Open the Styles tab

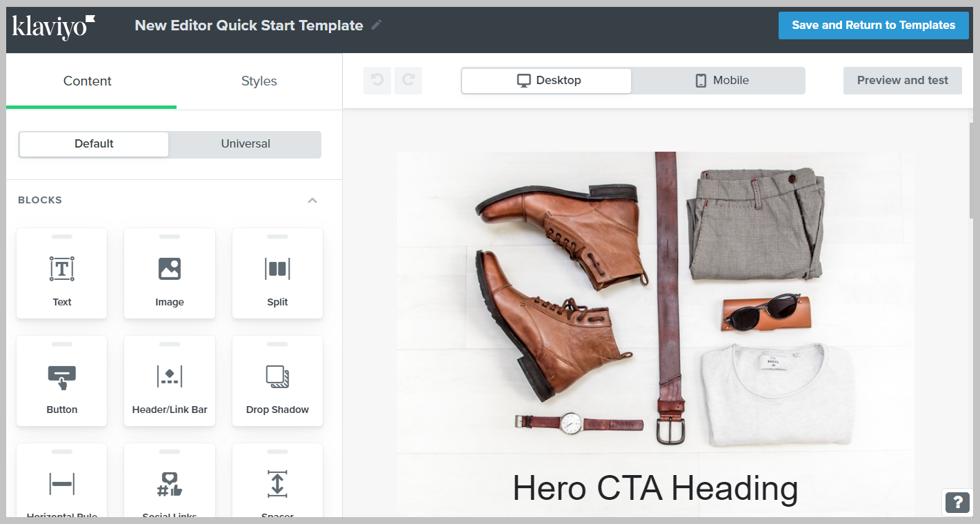[x=259, y=81]
